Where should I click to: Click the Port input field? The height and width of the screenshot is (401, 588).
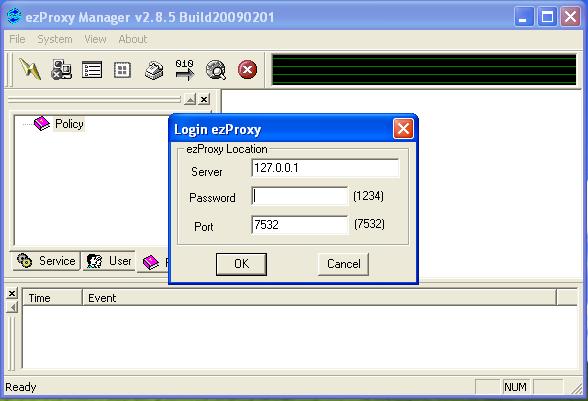pos(300,225)
